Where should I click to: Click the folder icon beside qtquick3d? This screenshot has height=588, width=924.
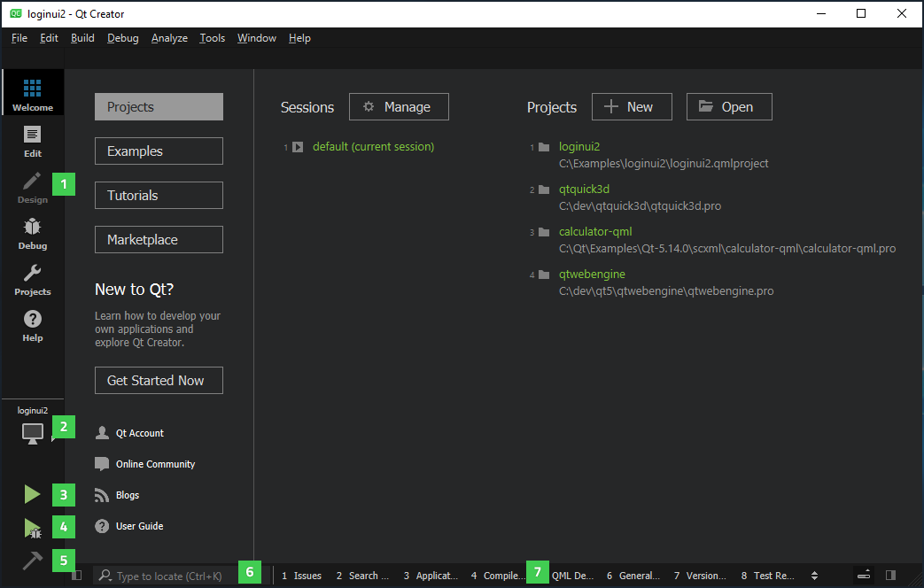point(544,190)
